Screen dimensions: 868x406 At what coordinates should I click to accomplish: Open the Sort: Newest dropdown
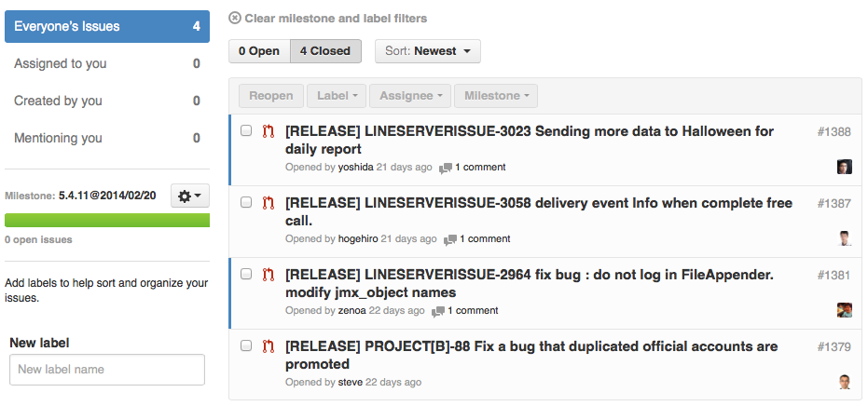(x=428, y=51)
